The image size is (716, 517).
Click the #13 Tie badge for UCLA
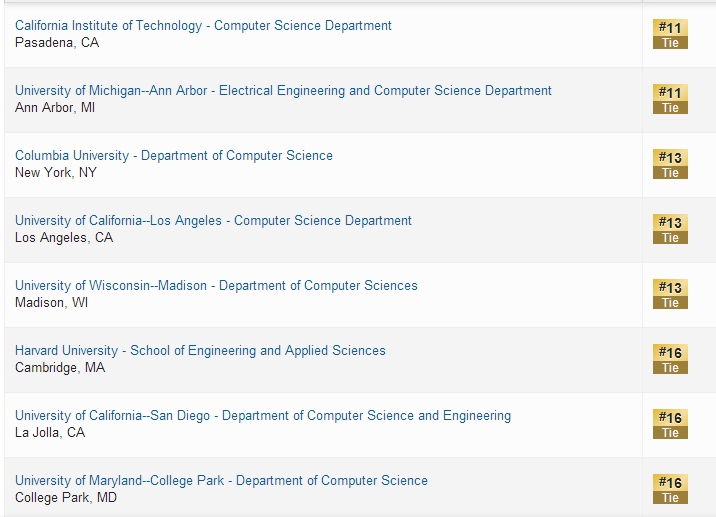670,229
